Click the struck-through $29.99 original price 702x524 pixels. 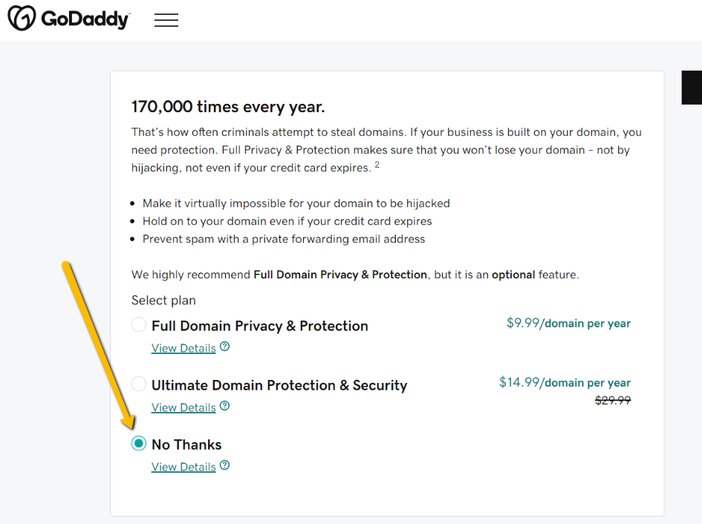[613, 400]
